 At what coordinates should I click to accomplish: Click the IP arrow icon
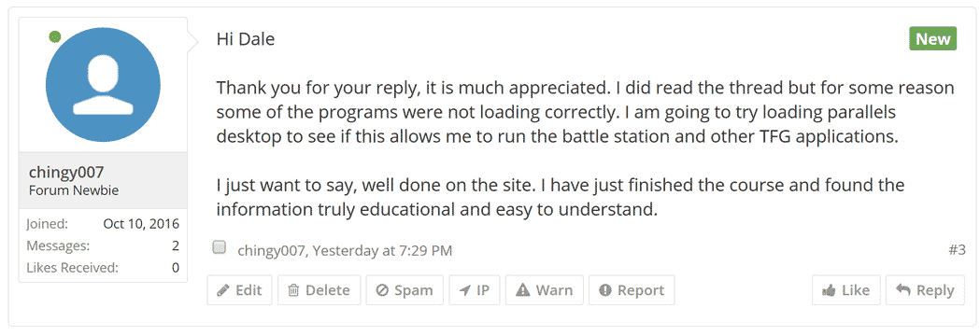pyautogui.click(x=464, y=290)
